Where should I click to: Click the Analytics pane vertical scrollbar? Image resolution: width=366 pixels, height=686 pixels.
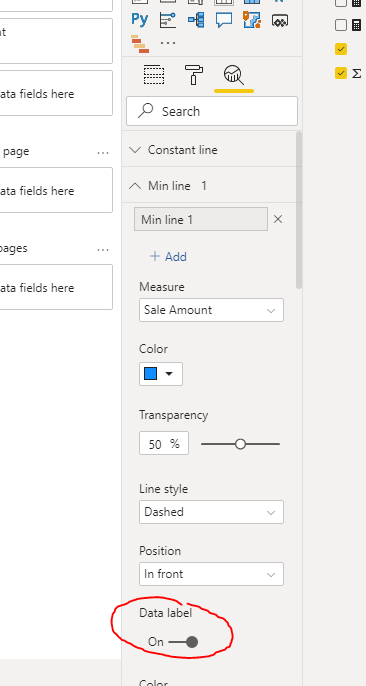(299, 210)
